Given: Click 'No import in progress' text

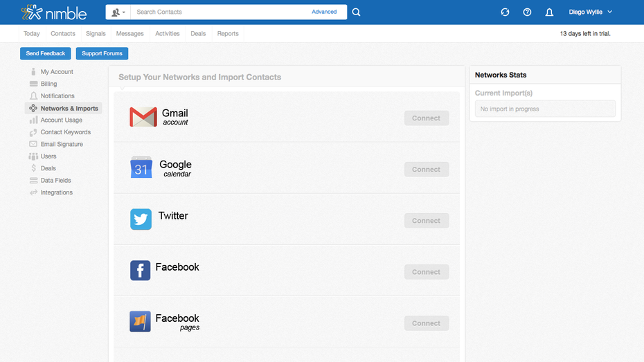Looking at the screenshot, I should click(510, 109).
